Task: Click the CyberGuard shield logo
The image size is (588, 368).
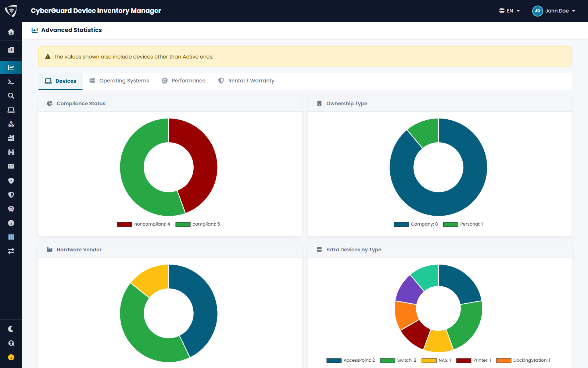Action: click(11, 11)
